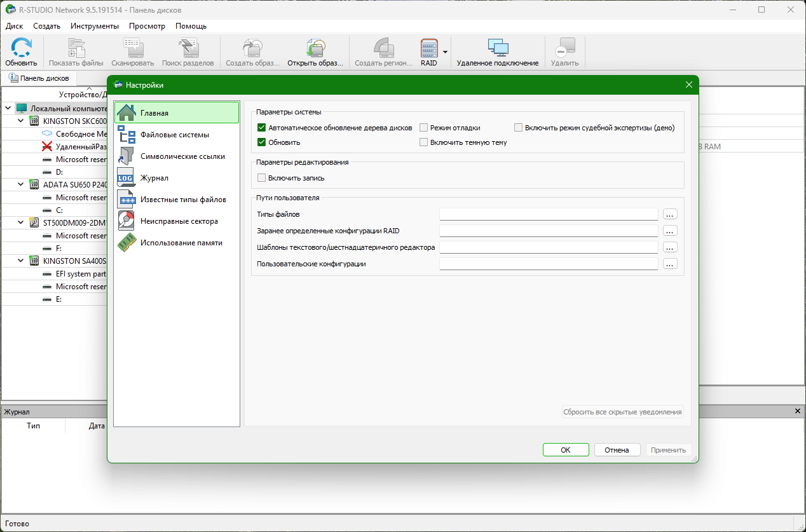This screenshot has height=532, width=806.
Task: Open the Создать menu
Action: pos(46,26)
